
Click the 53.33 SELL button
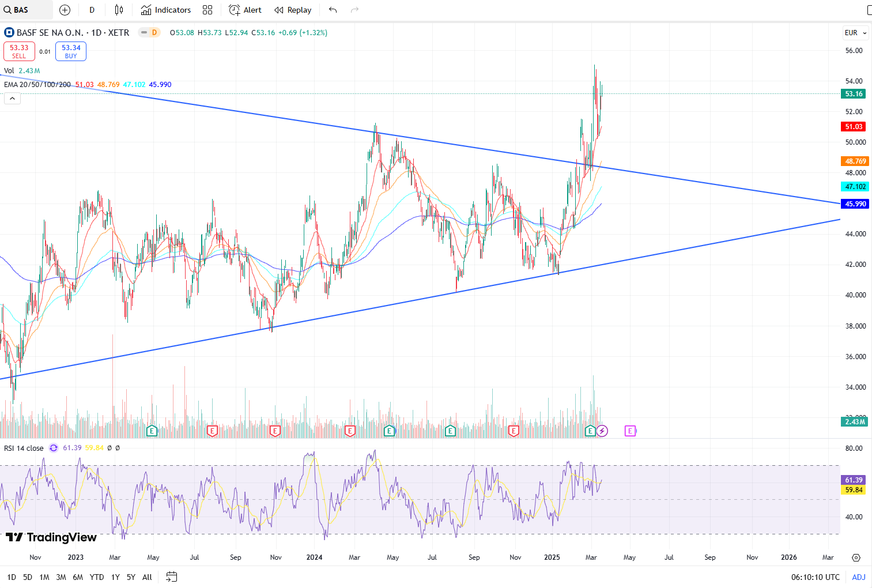[x=19, y=51]
